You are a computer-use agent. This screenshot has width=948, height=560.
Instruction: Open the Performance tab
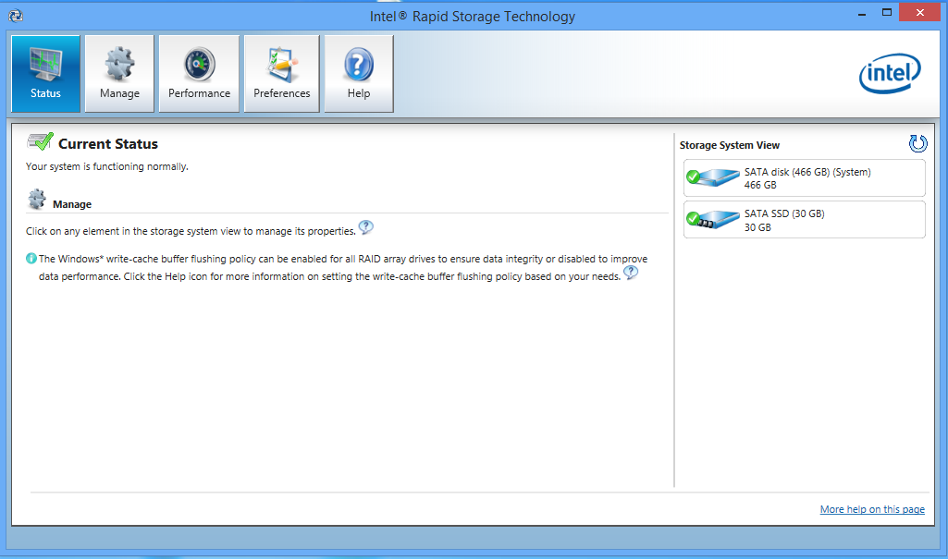coord(199,74)
